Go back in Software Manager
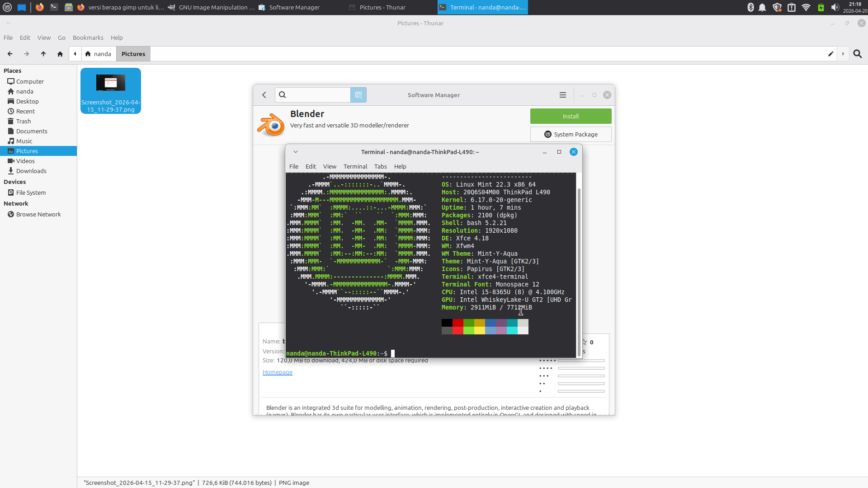Image resolution: width=868 pixels, height=488 pixels. (x=264, y=95)
